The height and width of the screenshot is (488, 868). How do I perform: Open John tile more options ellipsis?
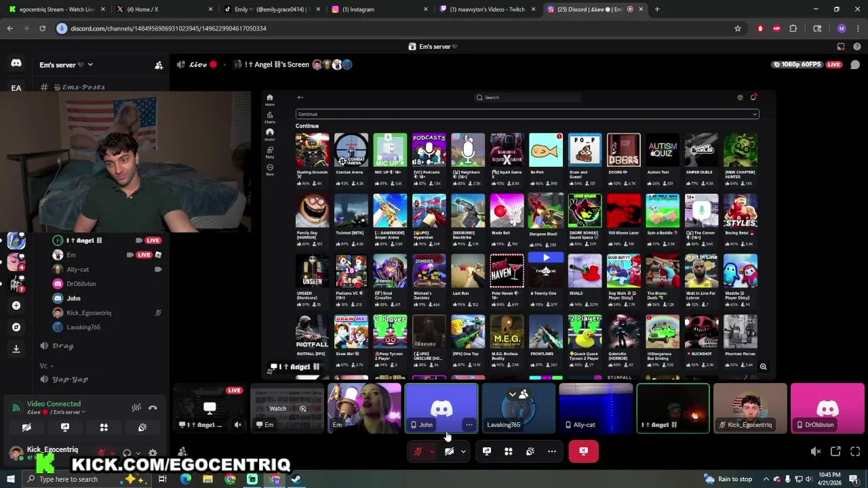[x=469, y=425]
